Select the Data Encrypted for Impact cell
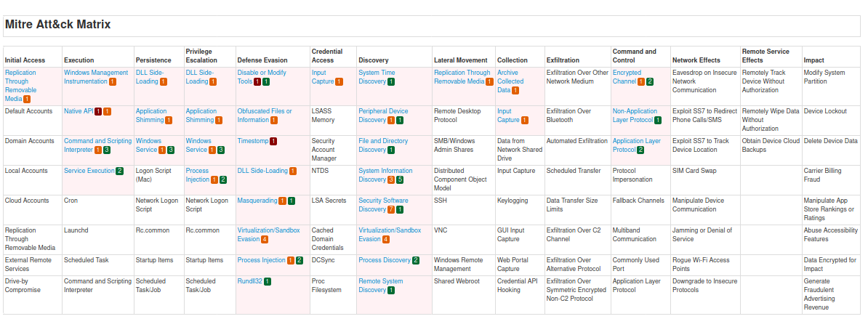868x319 pixels. pos(833,265)
